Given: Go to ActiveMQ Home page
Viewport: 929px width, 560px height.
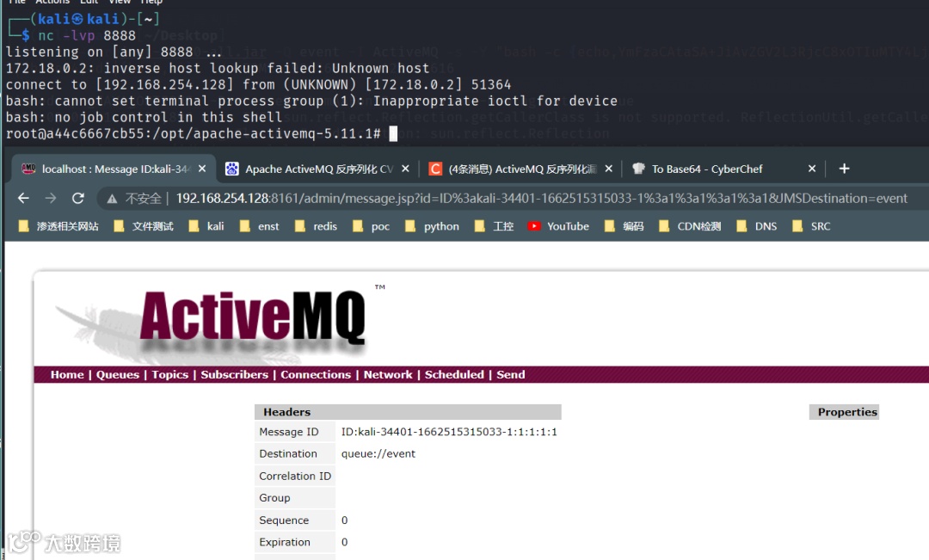Looking at the screenshot, I should tap(67, 374).
